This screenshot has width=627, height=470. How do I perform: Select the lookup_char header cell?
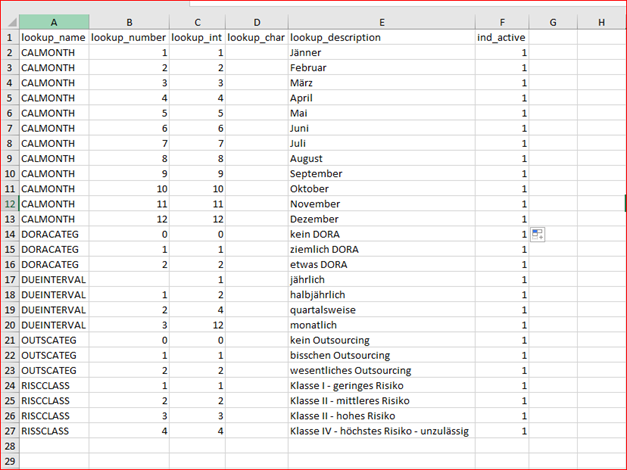click(x=256, y=37)
